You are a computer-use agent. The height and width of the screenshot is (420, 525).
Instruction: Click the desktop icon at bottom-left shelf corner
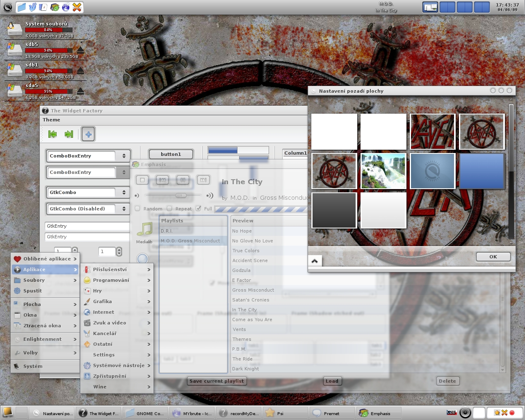(x=7, y=412)
